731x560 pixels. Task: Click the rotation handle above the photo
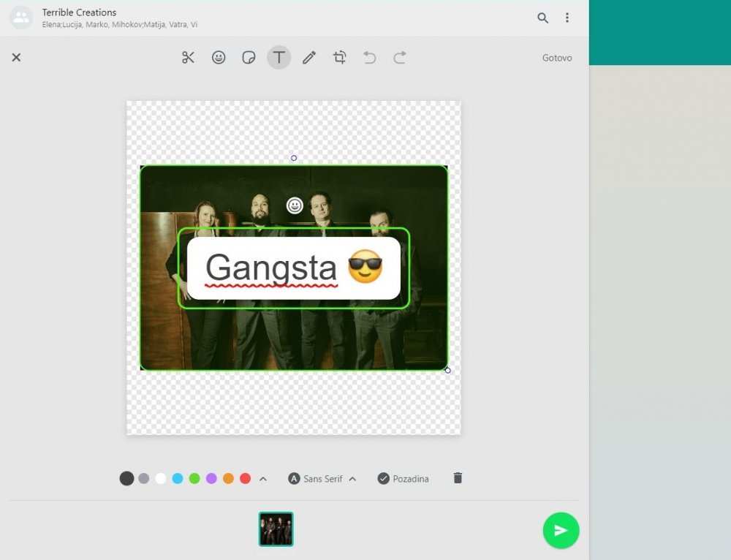coord(294,158)
